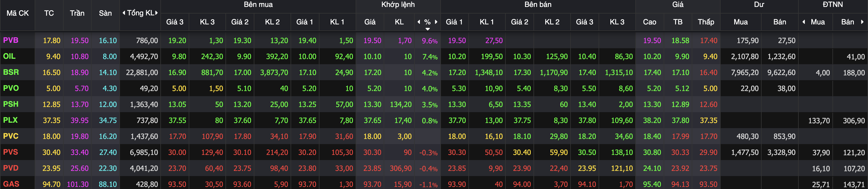
Task: Sort by the Tổng KL column header
Action: [140, 13]
